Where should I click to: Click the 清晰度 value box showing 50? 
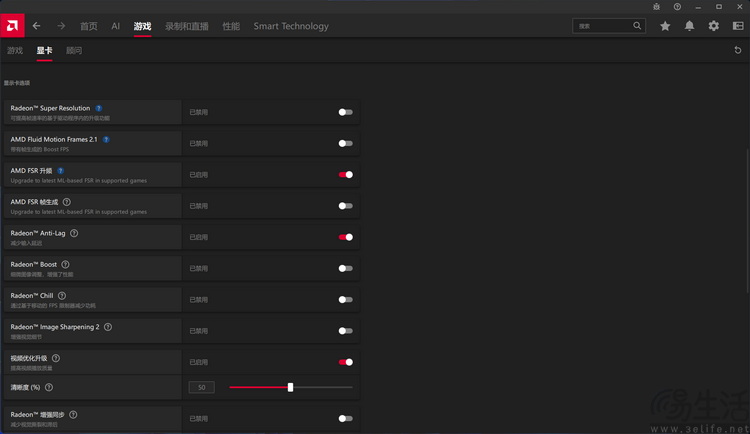click(201, 387)
